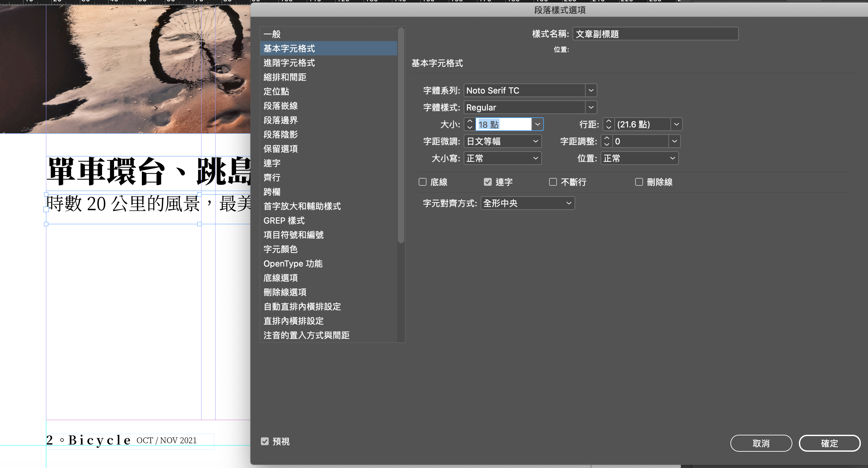This screenshot has width=868, height=468.
Task: Open the character alignment 全形中央 dropdown
Action: [527, 203]
